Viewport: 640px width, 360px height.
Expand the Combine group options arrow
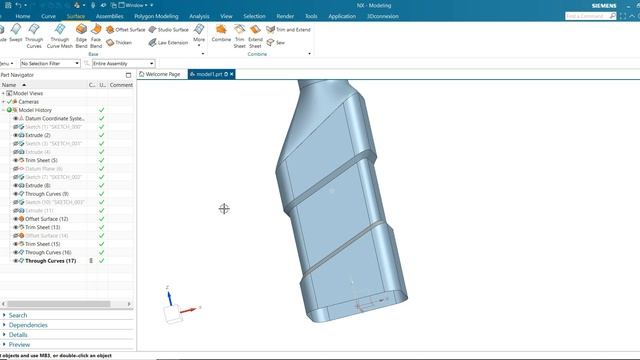pyautogui.click(x=309, y=54)
